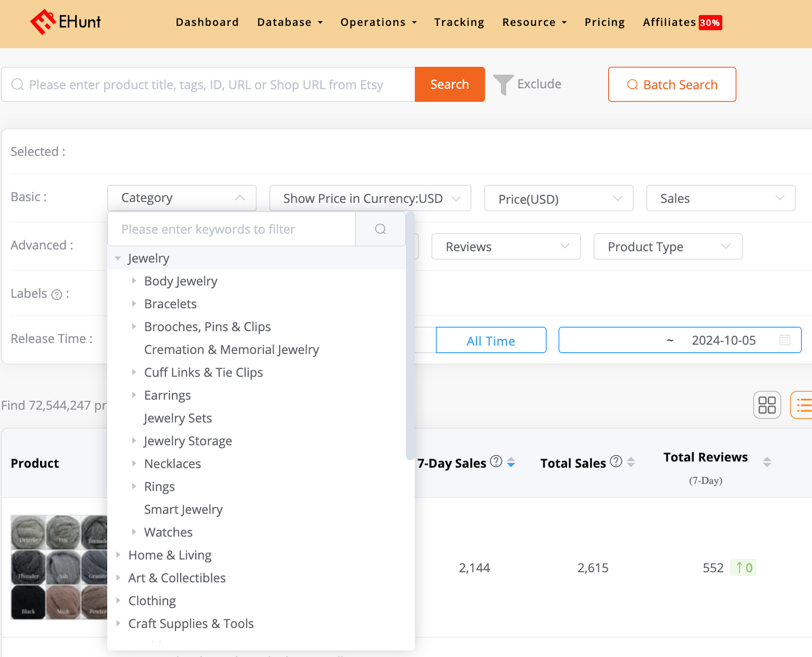Click the category list scrollbar
Image resolution: width=812 pixels, height=657 pixels.
click(x=410, y=336)
